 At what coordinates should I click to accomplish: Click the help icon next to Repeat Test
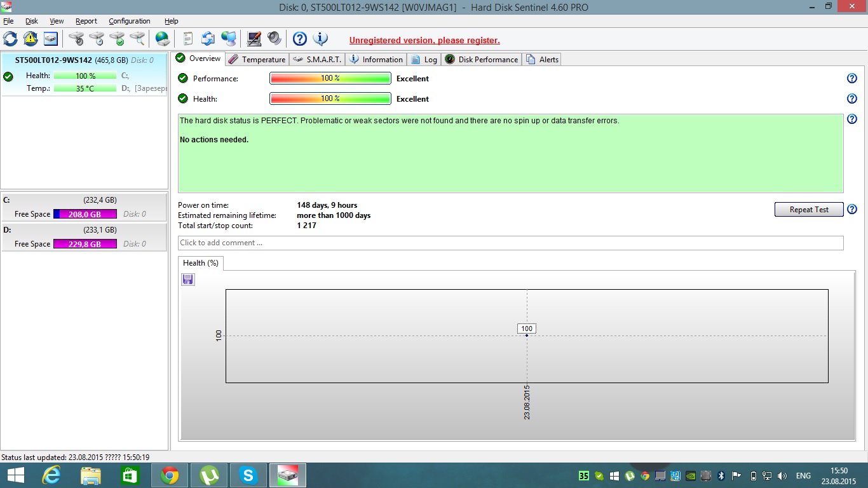point(852,210)
